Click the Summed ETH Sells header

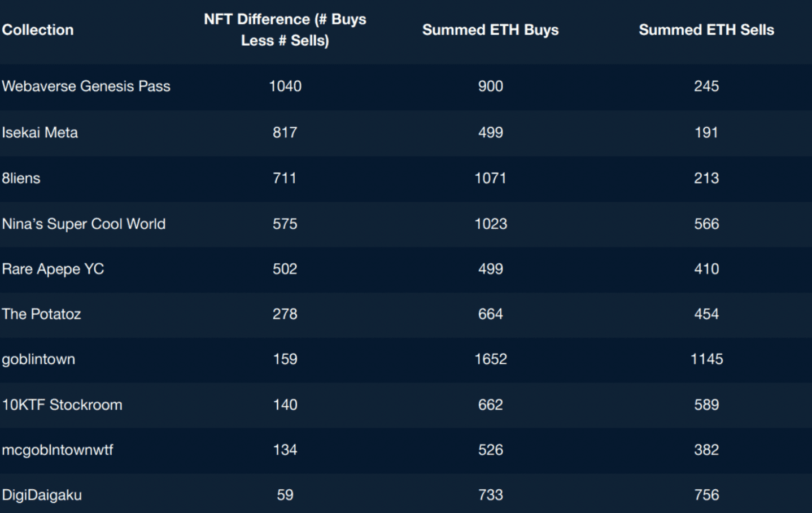coord(706,30)
